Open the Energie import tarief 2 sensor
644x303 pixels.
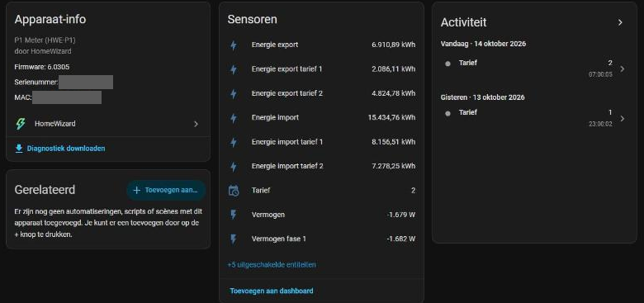322,166
